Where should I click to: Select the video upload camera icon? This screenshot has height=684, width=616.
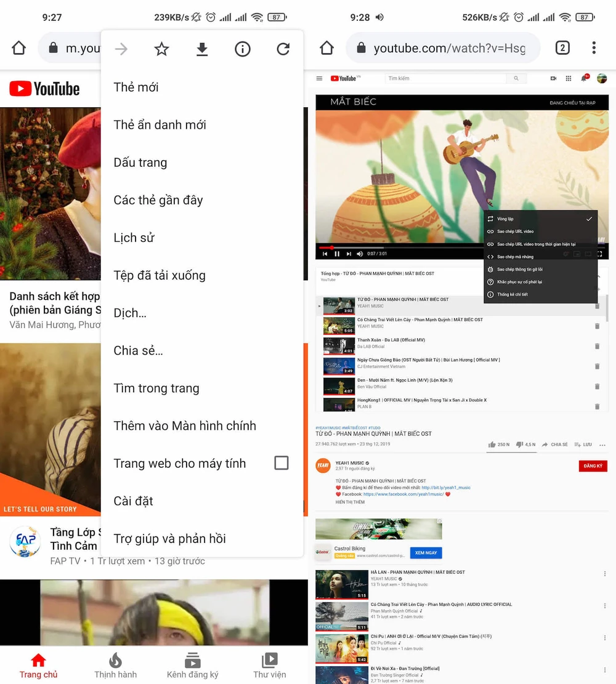click(552, 78)
